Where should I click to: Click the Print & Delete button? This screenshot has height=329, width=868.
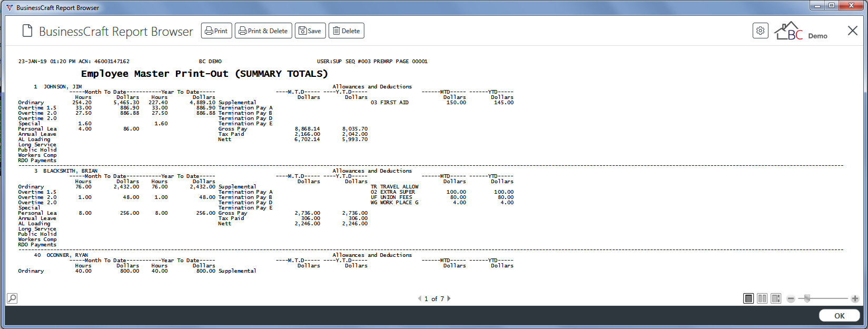[263, 31]
